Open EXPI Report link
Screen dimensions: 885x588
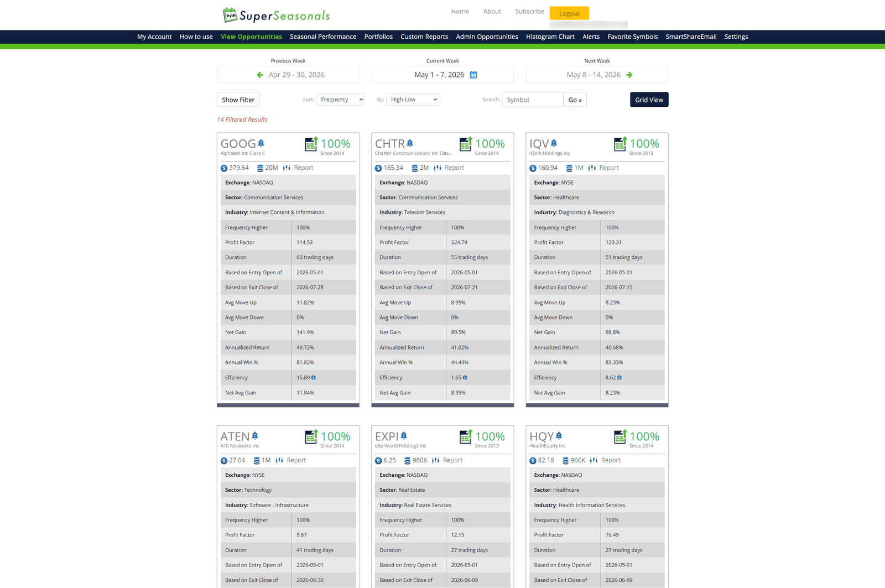click(x=452, y=461)
